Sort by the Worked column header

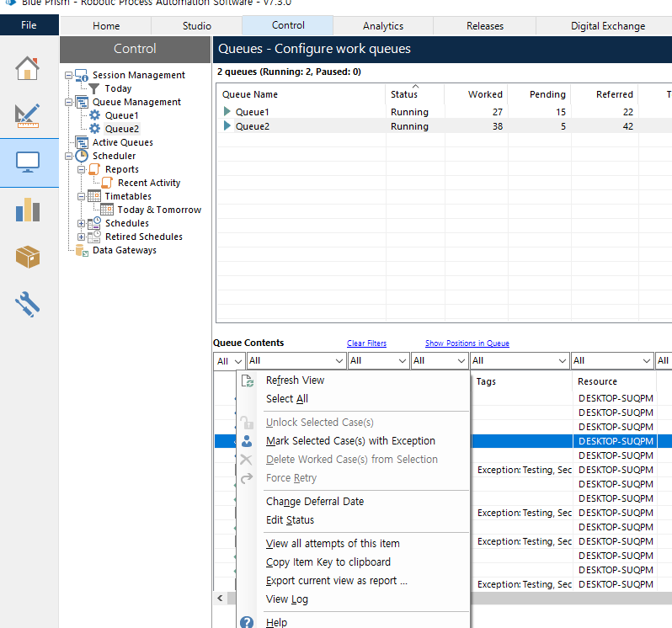pyautogui.click(x=476, y=94)
